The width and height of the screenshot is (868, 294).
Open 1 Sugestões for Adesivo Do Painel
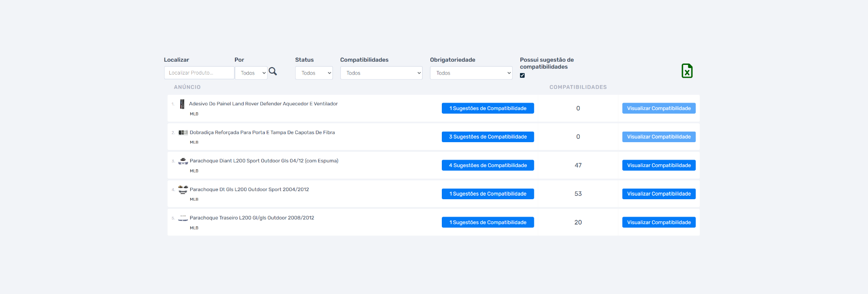coord(487,108)
